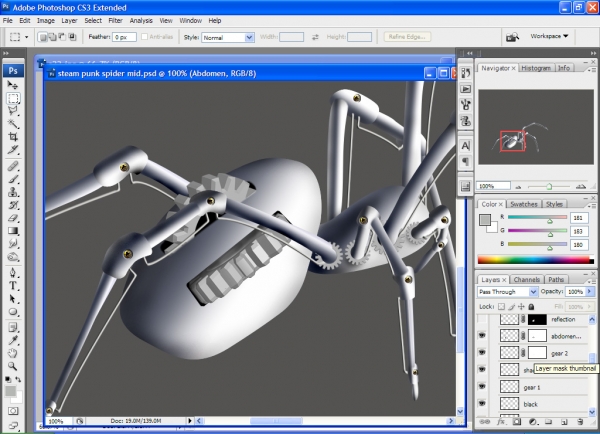Viewport: 600px width, 434px height.
Task: Select the History Brush tool
Action: [x=13, y=205]
